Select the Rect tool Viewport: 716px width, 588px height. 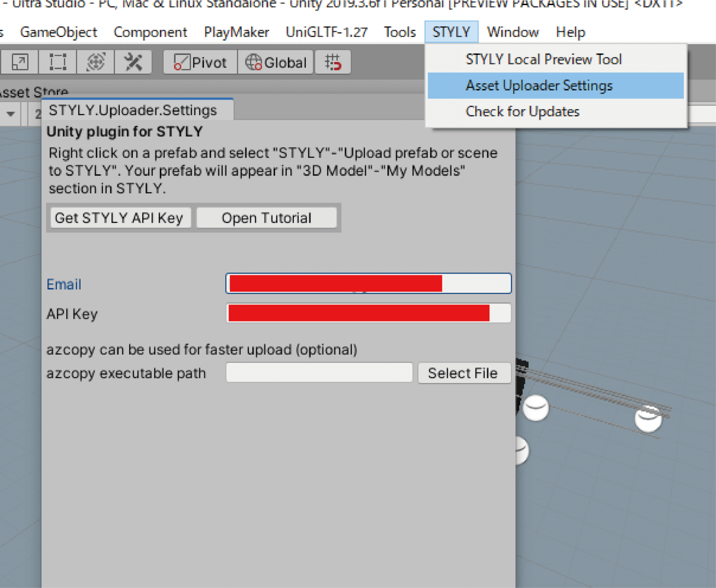(x=57, y=62)
